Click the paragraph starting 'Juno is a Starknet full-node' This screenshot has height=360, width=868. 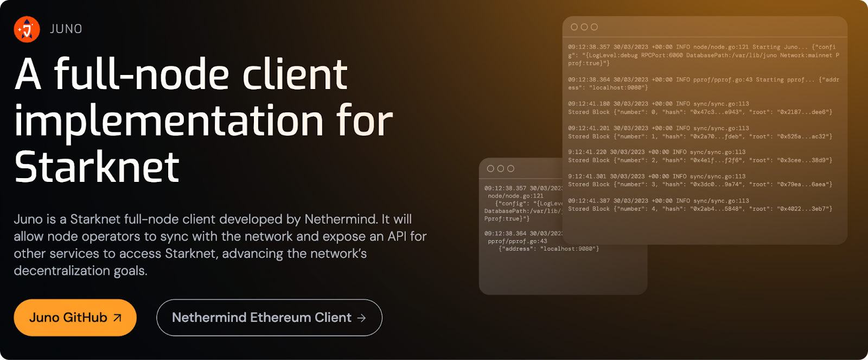click(x=220, y=245)
